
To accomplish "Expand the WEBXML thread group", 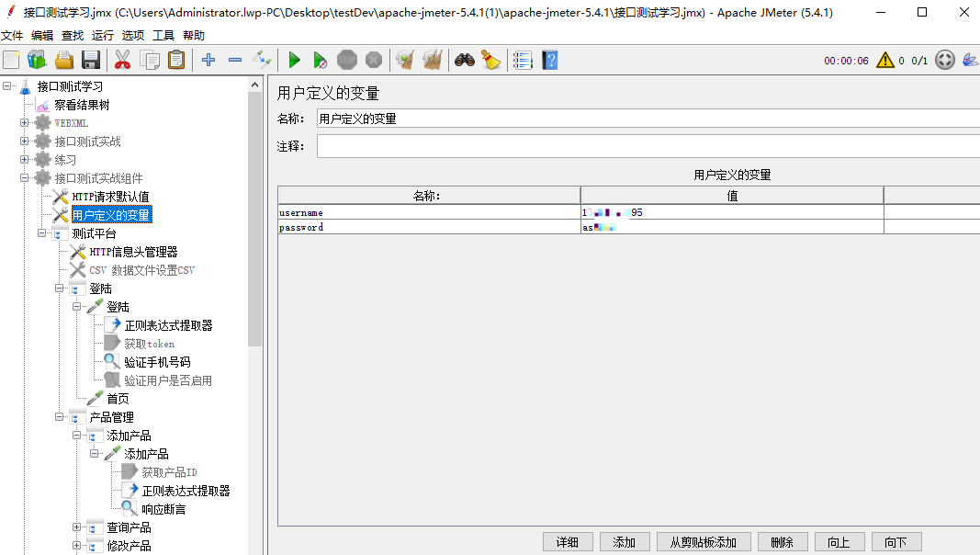I will (25, 122).
